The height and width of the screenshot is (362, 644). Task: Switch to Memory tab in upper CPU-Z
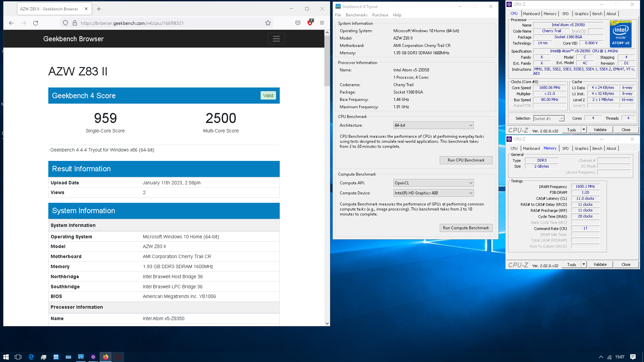[x=550, y=14]
